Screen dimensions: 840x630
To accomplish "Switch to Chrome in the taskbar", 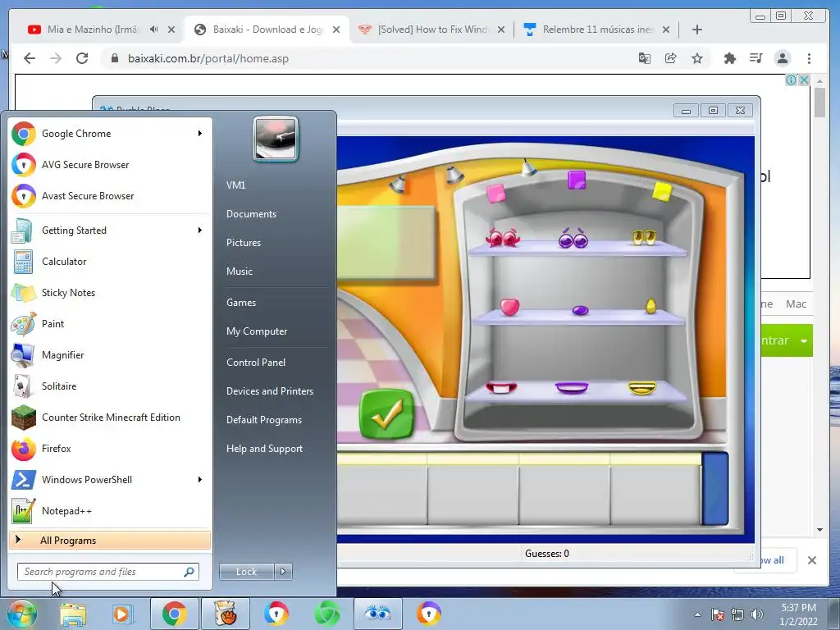I will (174, 614).
